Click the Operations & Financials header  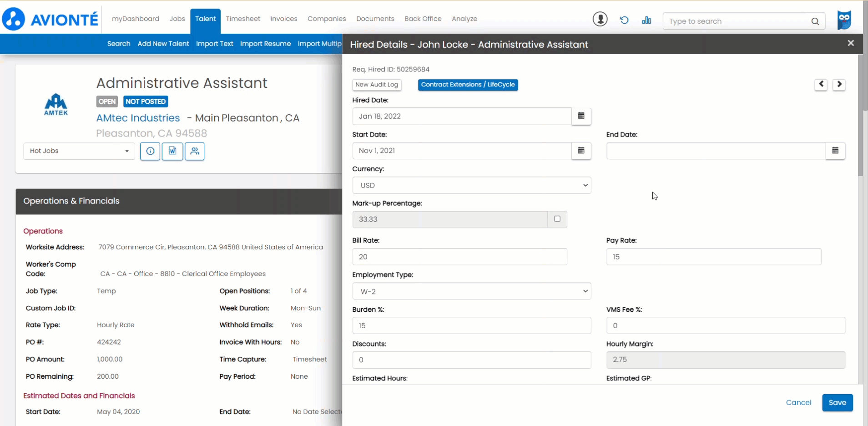[x=179, y=201]
